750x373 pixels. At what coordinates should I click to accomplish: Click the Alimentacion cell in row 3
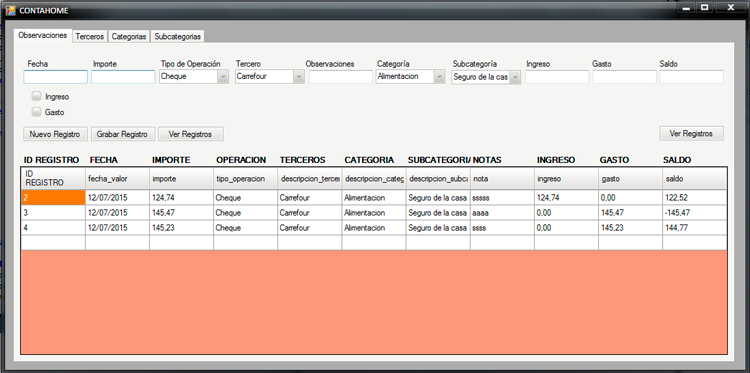click(374, 213)
